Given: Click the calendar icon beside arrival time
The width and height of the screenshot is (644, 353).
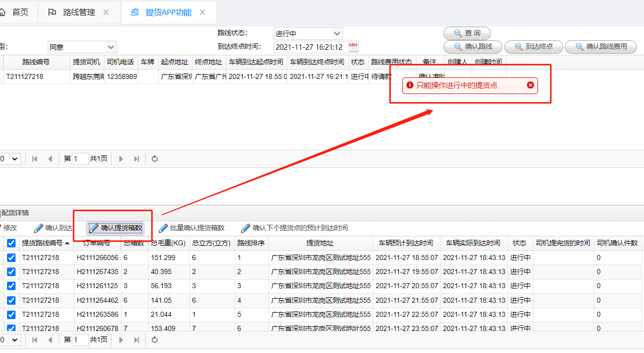Looking at the screenshot, I should click(x=353, y=47).
